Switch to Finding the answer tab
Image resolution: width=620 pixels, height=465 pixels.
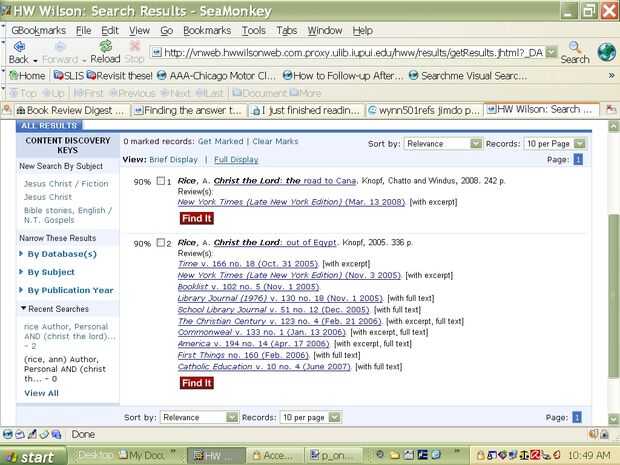point(188,110)
